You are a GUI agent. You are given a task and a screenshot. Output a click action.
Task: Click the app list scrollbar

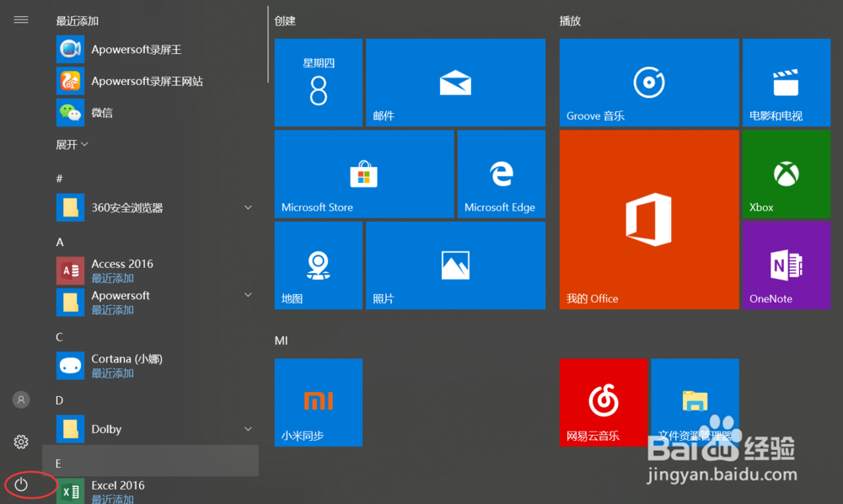point(267,44)
